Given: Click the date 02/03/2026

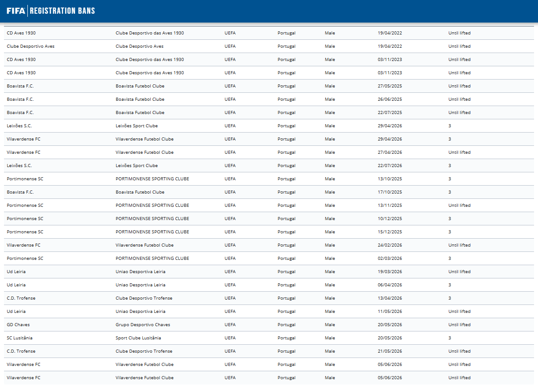Looking at the screenshot, I should point(390,259).
